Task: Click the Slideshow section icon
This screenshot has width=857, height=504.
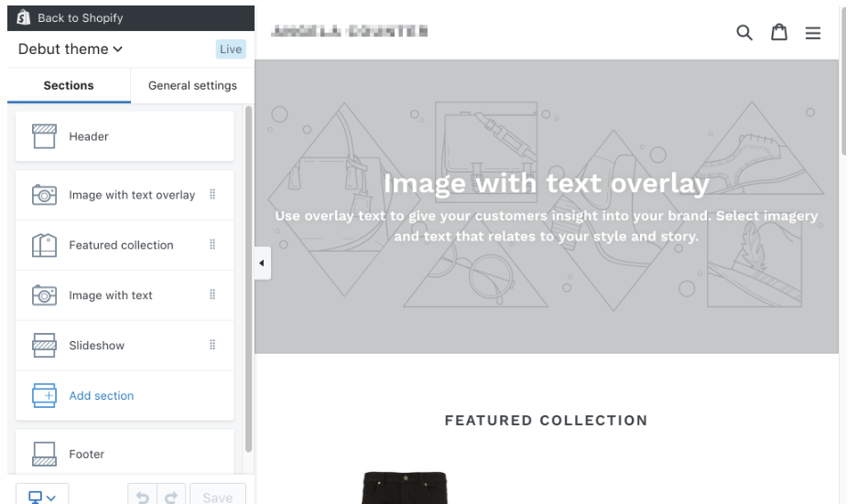Action: point(44,346)
